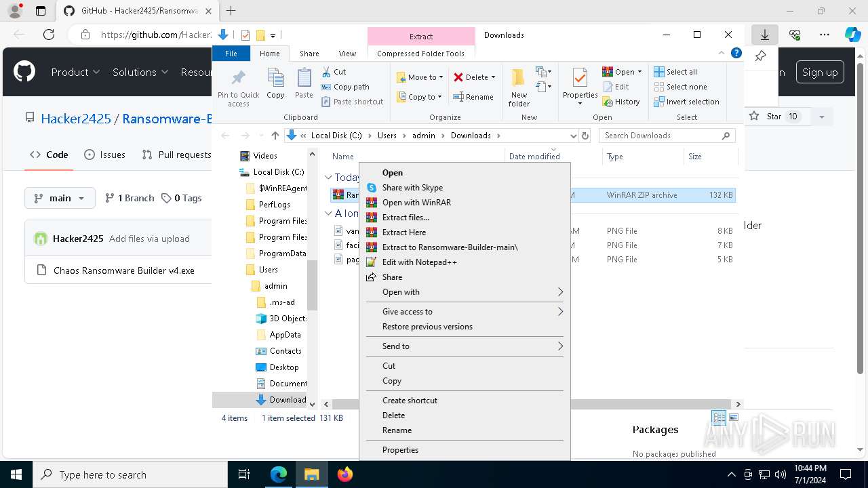Select Properties in context menu
Screen dimensions: 868x488
coord(464,450)
